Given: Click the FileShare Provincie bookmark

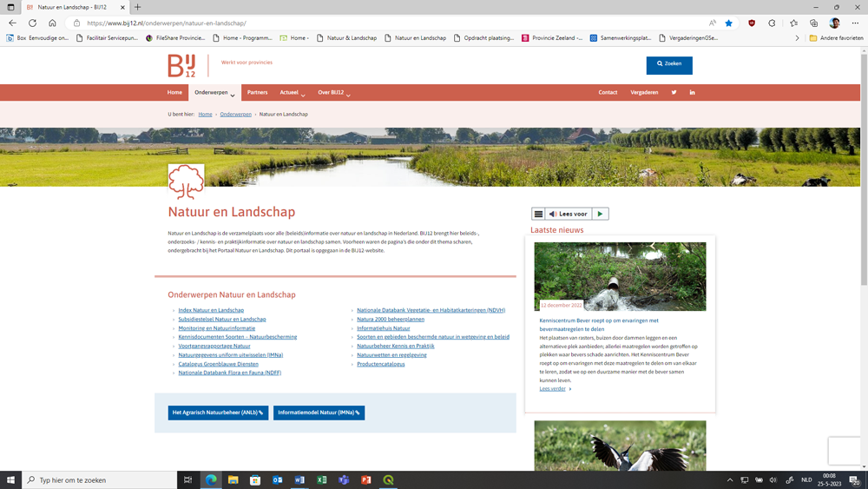Looking at the screenshot, I should tap(175, 38).
